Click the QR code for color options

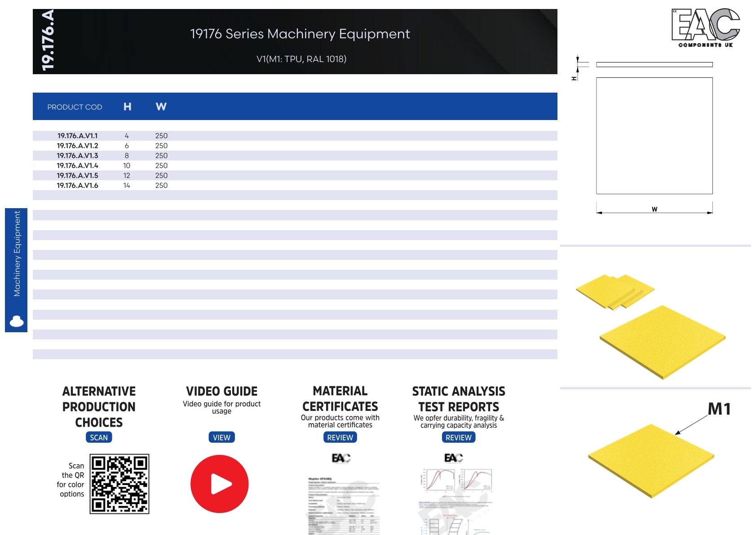tap(119, 484)
